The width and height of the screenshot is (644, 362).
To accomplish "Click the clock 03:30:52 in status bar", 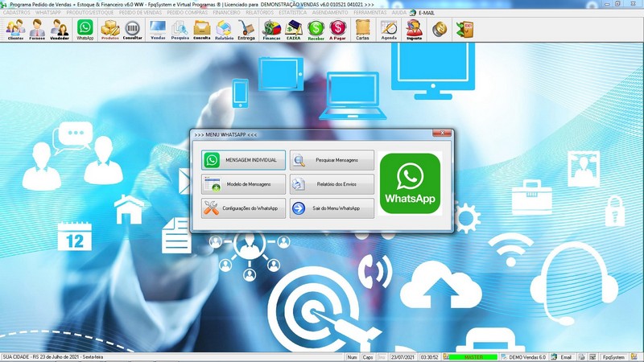I will click(429, 357).
